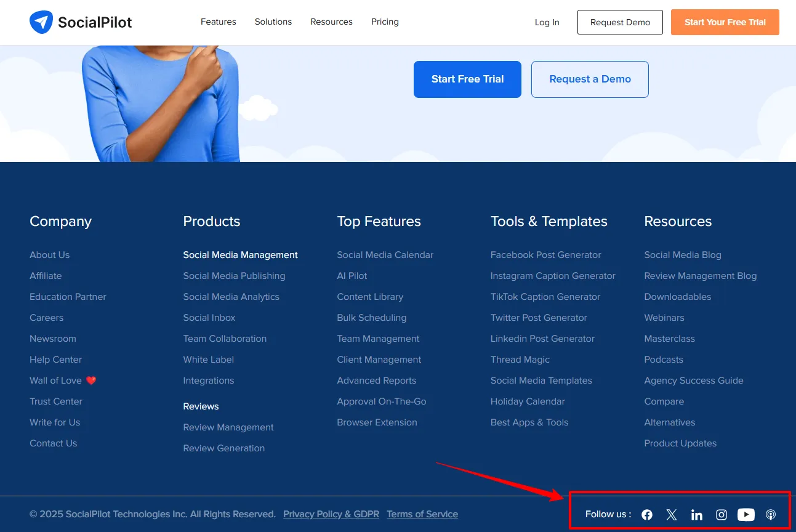Select Pricing in the navigation bar
This screenshot has width=796, height=532.
[384, 22]
